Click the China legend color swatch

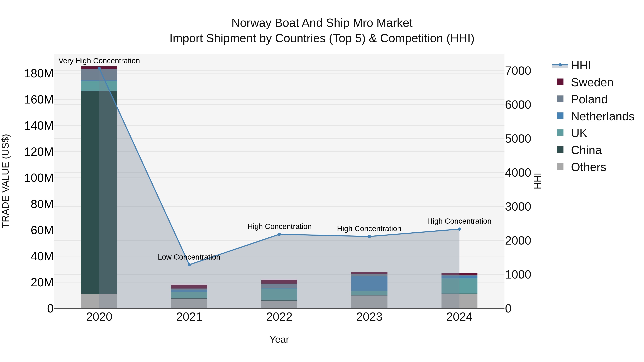[560, 150]
